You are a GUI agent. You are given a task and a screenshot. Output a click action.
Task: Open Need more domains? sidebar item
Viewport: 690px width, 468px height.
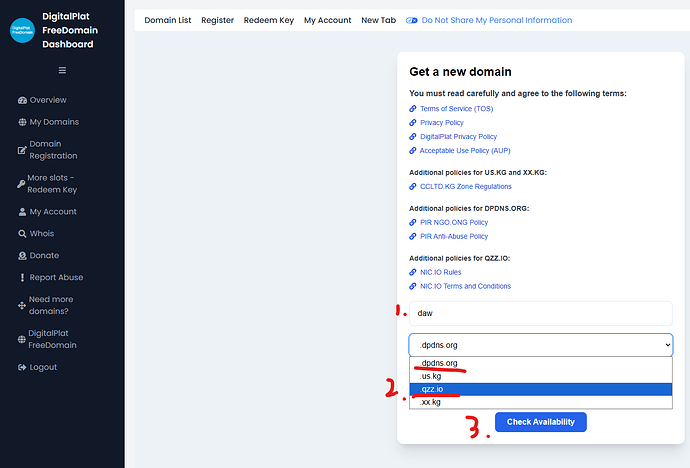[51, 305]
